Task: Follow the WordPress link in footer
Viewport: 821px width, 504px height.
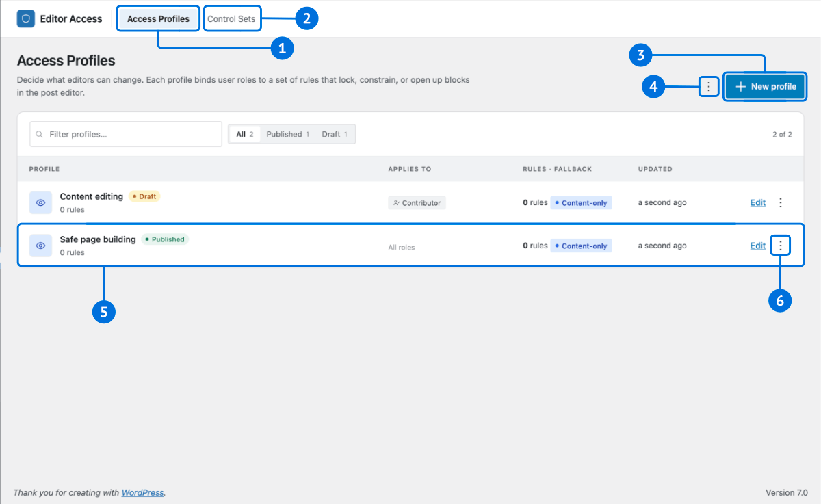Action: [x=142, y=492]
